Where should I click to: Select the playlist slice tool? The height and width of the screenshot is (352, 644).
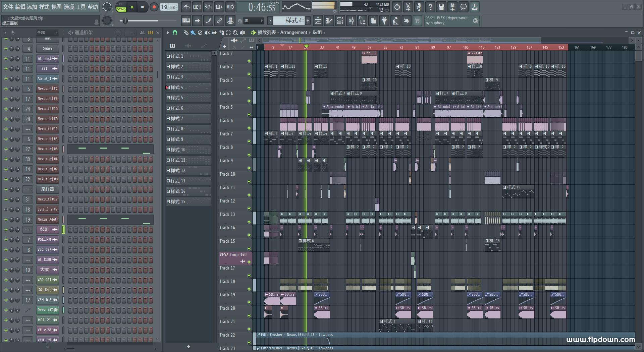click(x=221, y=33)
